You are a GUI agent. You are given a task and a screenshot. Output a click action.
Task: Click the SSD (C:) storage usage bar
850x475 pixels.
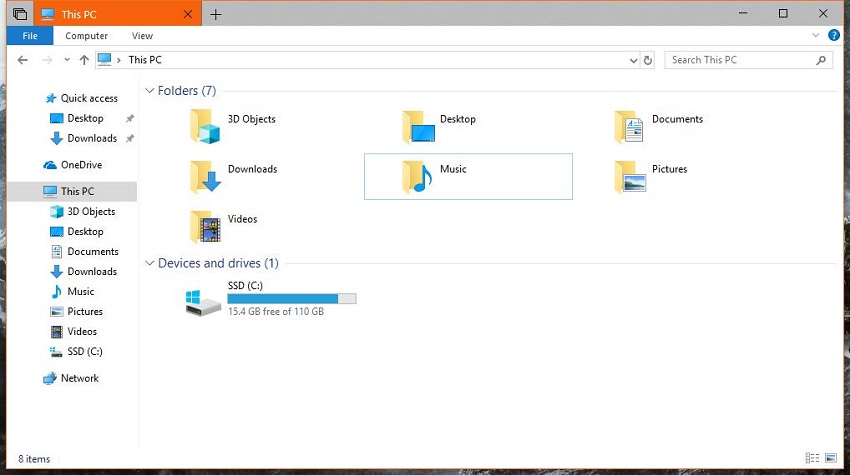coord(291,299)
